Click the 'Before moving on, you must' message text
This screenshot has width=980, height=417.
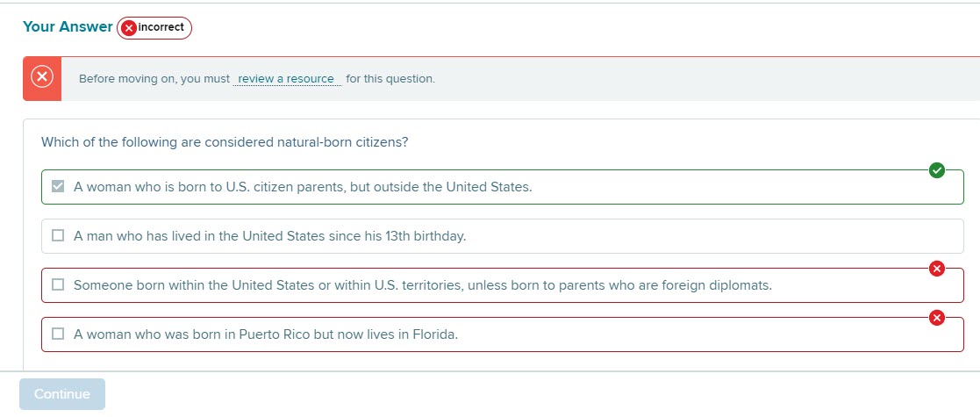[x=154, y=79]
